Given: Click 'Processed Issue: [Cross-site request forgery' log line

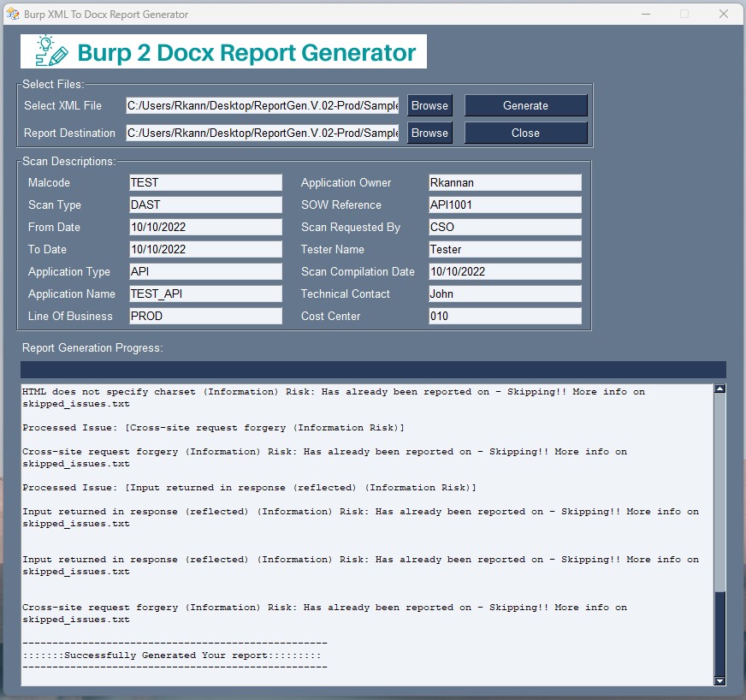Looking at the screenshot, I should tap(213, 427).
